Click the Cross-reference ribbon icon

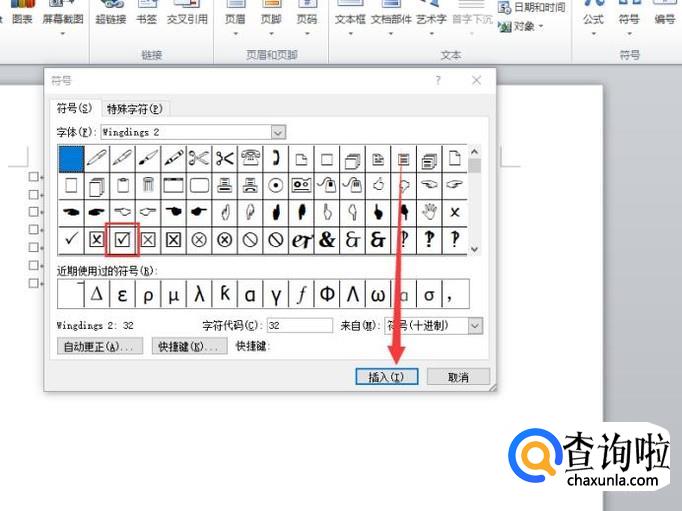(187, 13)
